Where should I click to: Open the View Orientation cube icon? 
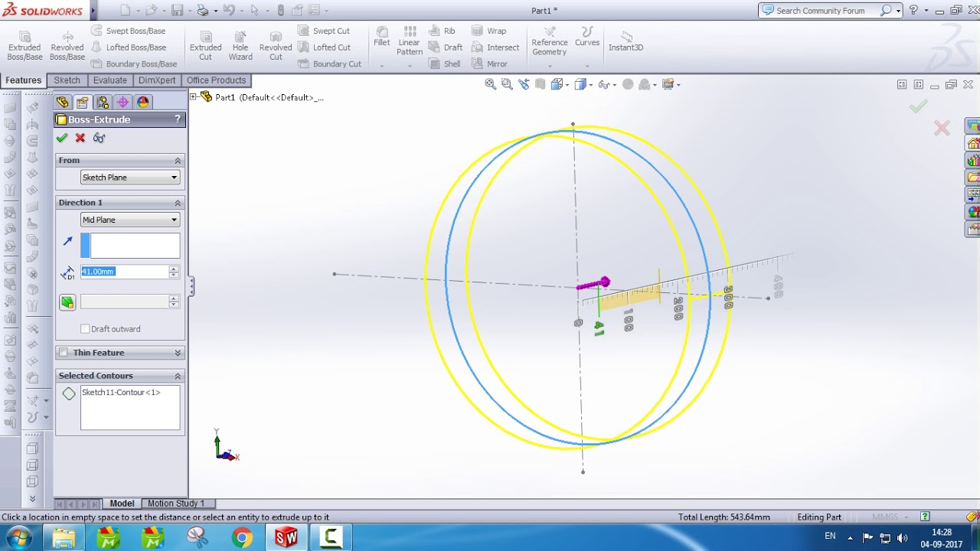click(557, 84)
